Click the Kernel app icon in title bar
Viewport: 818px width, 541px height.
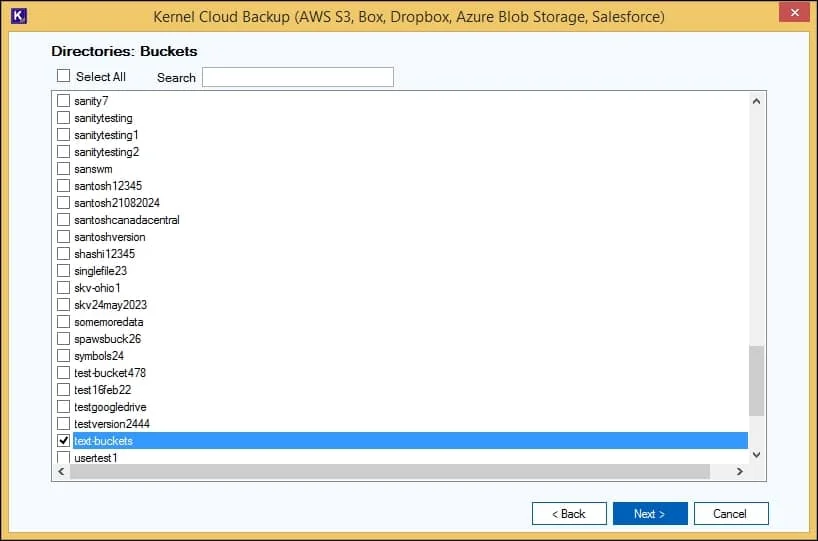[18, 16]
